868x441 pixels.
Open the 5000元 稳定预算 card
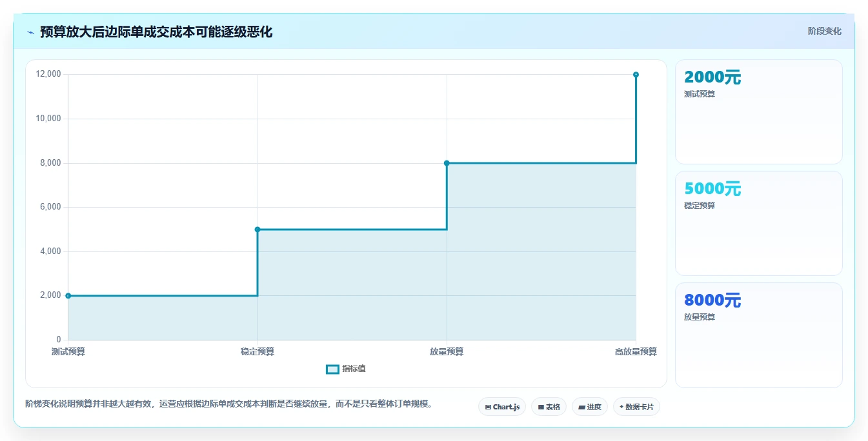coord(759,223)
